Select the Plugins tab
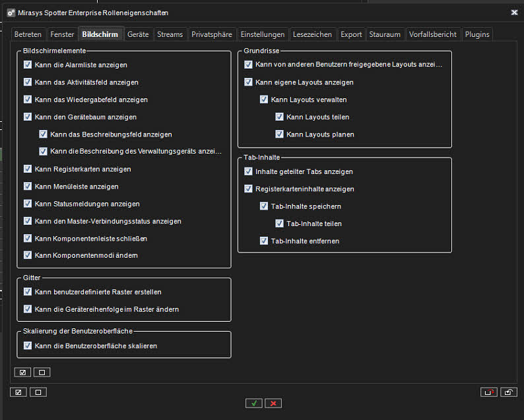The height and width of the screenshot is (420, 524). click(476, 34)
